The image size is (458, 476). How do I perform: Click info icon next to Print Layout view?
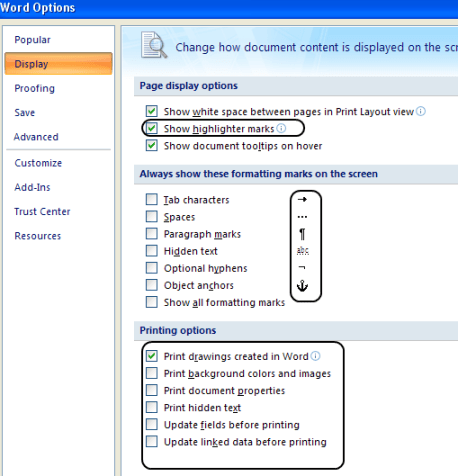(421, 111)
